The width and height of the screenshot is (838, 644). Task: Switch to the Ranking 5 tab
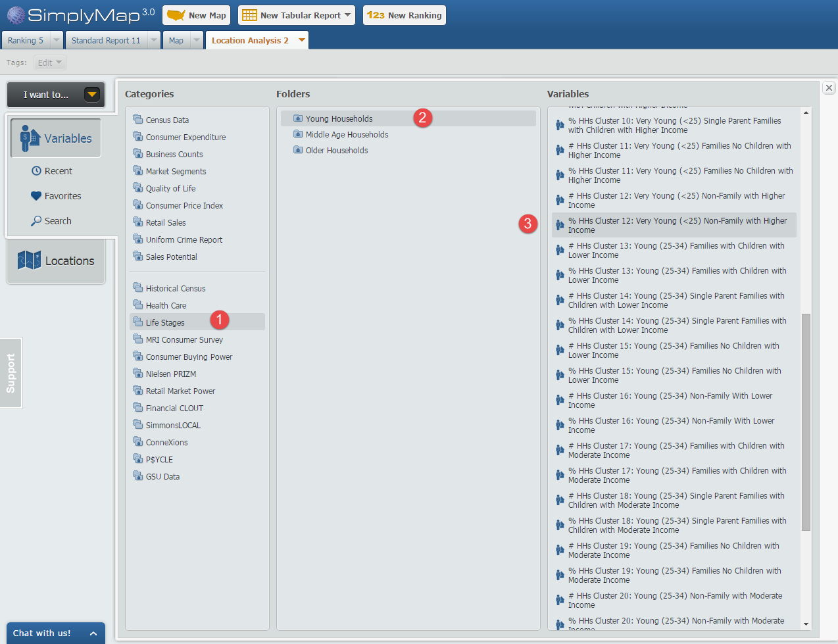click(26, 40)
